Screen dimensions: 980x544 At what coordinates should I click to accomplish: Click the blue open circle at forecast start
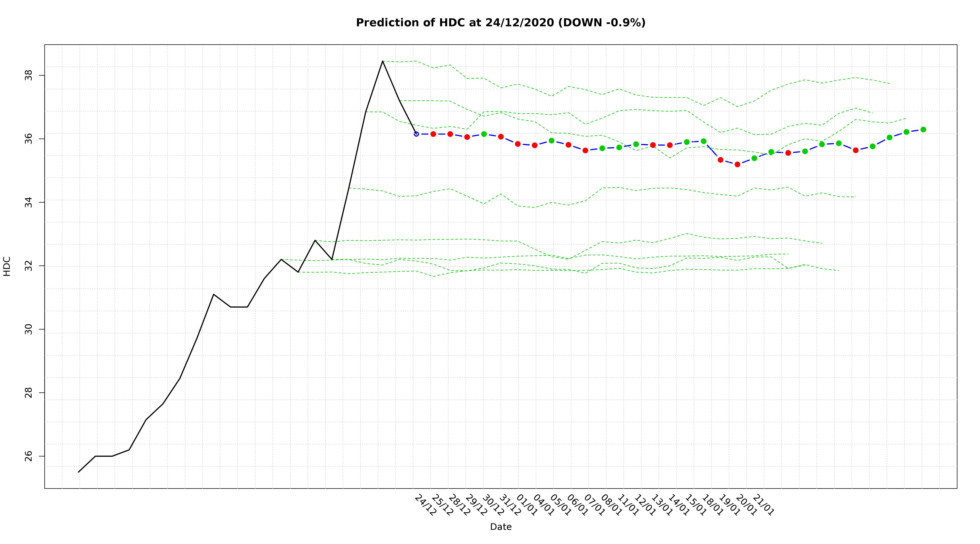[416, 134]
